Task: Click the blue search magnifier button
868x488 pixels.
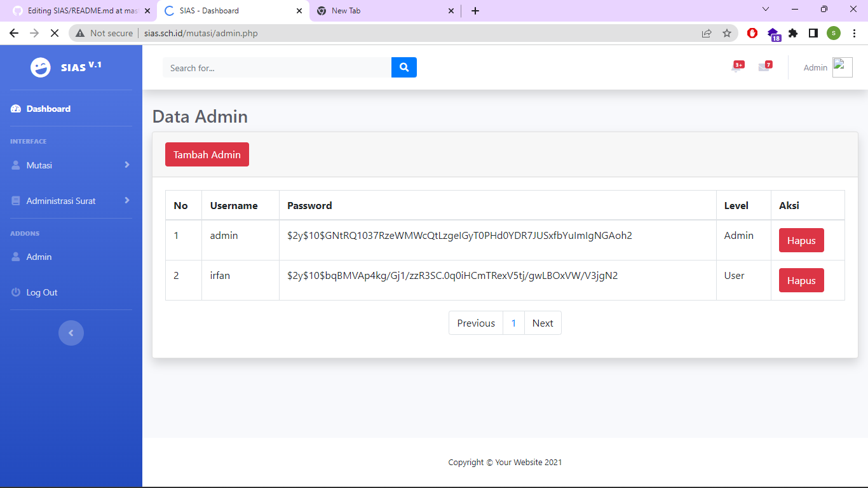Action: [x=404, y=67]
